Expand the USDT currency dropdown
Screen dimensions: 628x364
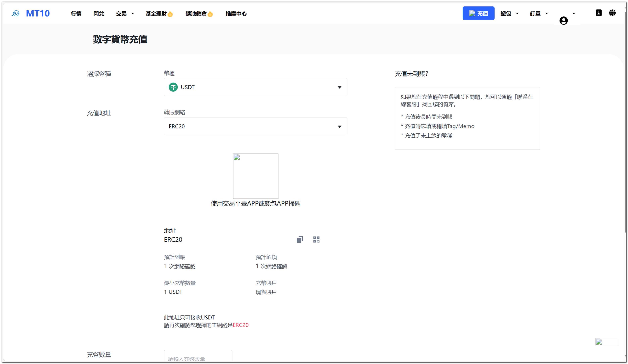(339, 87)
